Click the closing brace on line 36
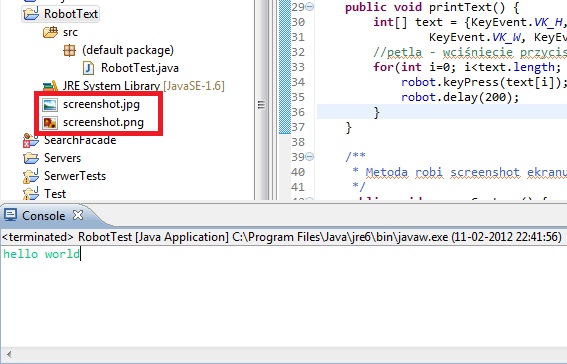 (x=376, y=113)
